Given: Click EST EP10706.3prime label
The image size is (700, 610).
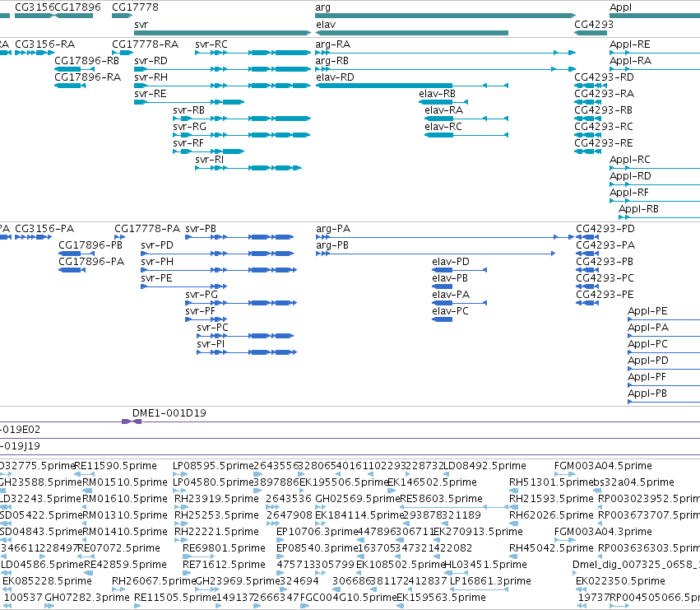Looking at the screenshot, I should (318, 532).
